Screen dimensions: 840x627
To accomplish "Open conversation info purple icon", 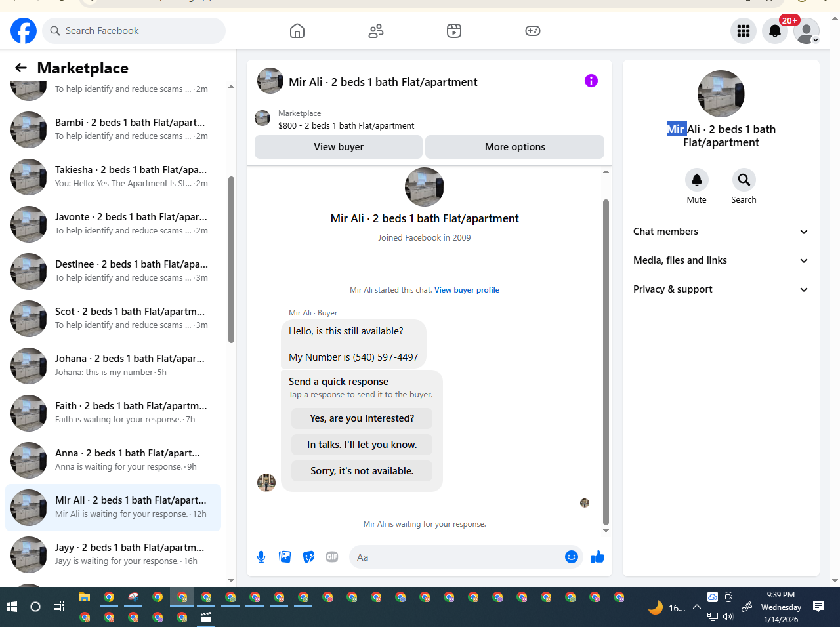I will point(591,81).
